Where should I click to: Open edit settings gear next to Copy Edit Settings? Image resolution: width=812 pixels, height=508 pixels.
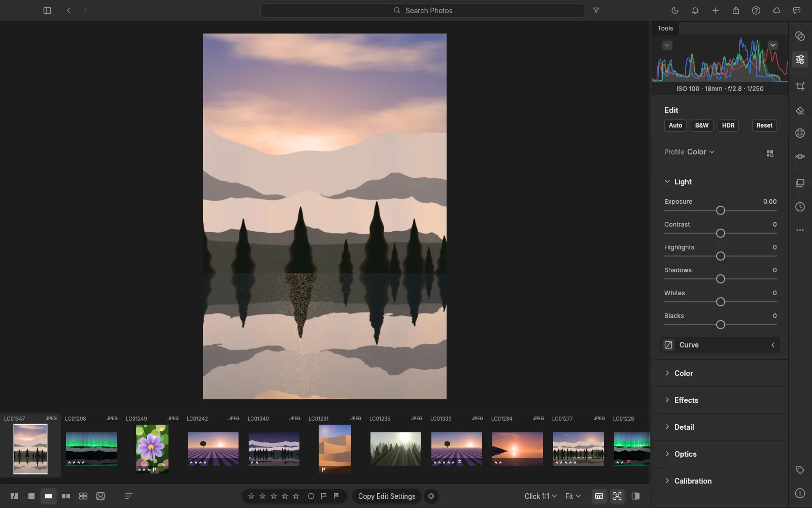431,496
